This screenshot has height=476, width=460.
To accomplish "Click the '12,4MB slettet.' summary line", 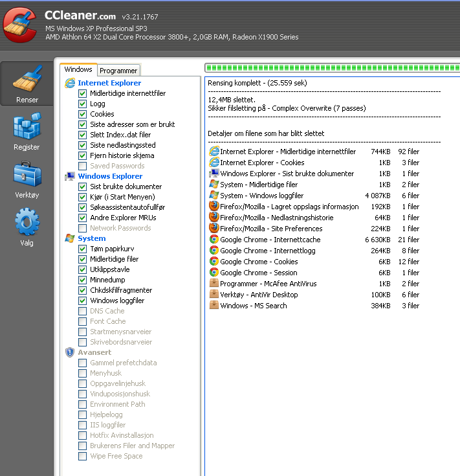I will 232,100.
